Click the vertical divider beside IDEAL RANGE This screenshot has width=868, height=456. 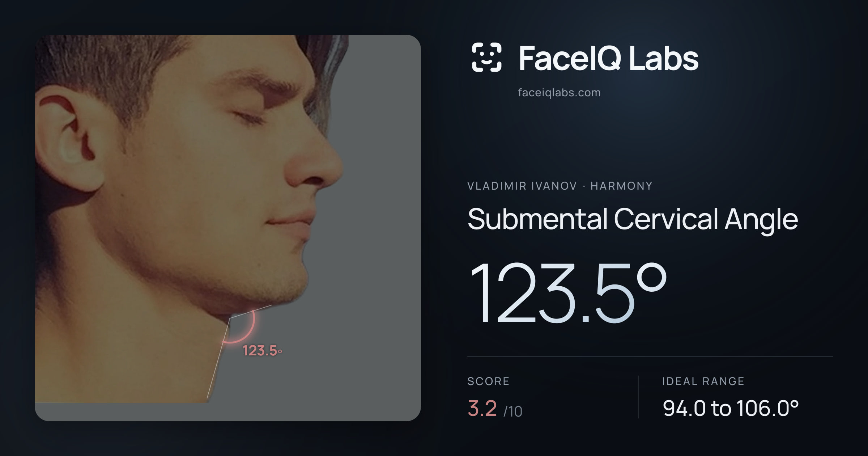[x=639, y=397]
